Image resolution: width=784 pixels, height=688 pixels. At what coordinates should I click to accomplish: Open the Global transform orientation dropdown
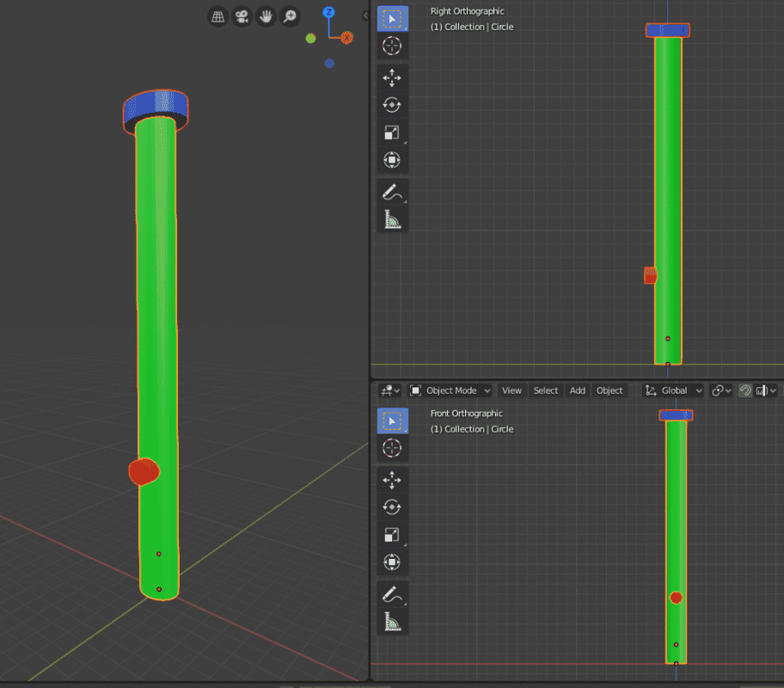[x=674, y=390]
